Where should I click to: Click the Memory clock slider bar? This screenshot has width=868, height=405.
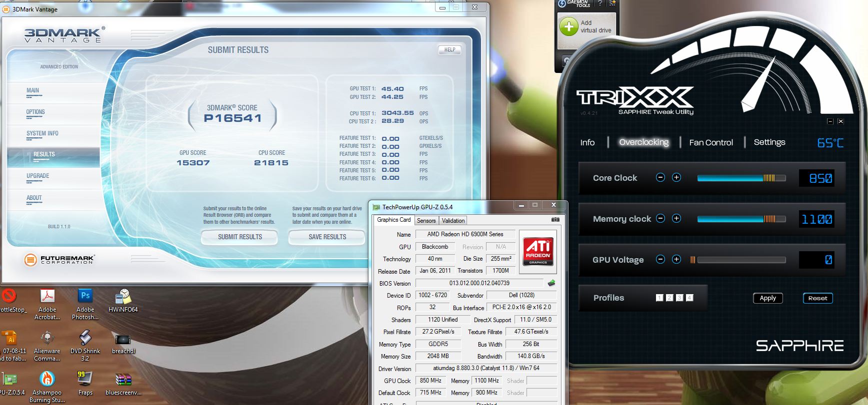741,219
